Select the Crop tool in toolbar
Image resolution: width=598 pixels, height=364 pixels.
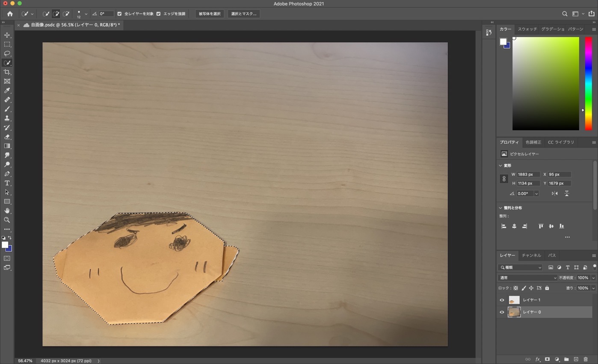[x=7, y=72]
